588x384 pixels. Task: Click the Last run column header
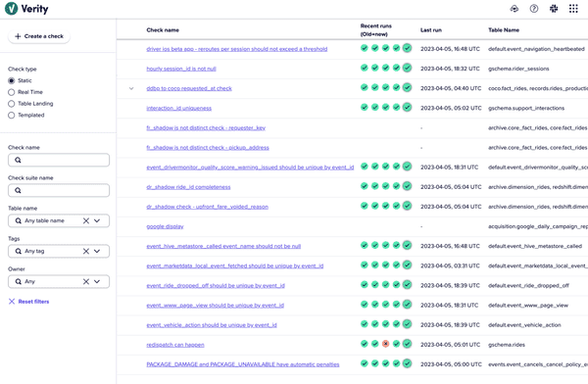[x=431, y=30]
